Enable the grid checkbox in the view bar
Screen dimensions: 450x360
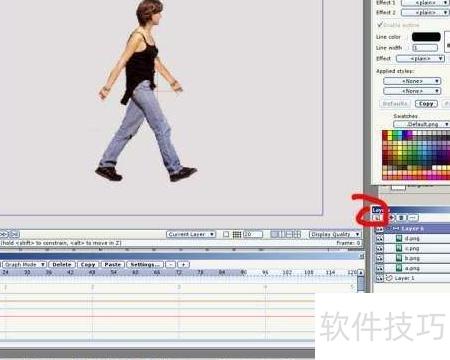pos(226,234)
